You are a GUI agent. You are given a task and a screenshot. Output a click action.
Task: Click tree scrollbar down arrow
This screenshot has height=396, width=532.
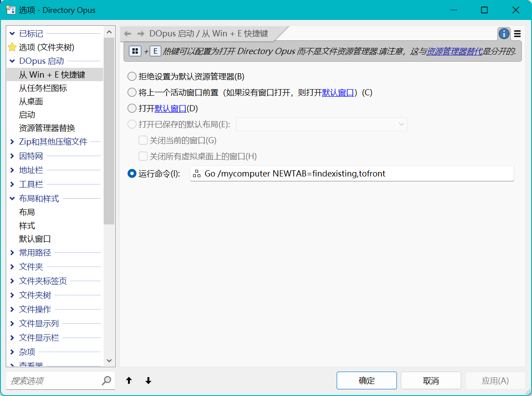(x=109, y=361)
